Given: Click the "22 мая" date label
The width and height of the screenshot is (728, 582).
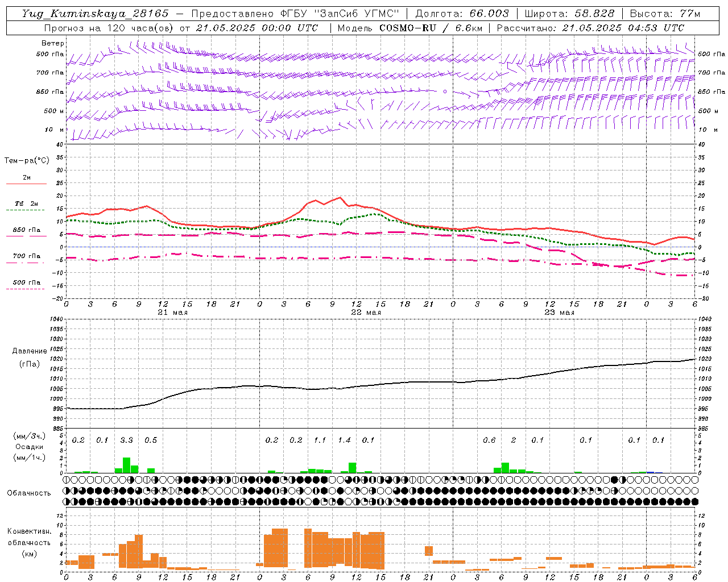Looking at the screenshot, I should (x=366, y=313).
